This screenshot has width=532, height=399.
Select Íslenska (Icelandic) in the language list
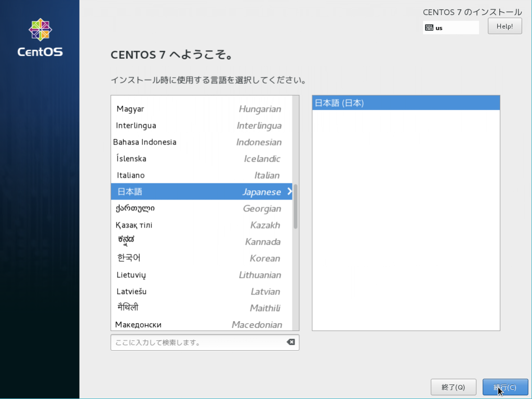coord(202,159)
